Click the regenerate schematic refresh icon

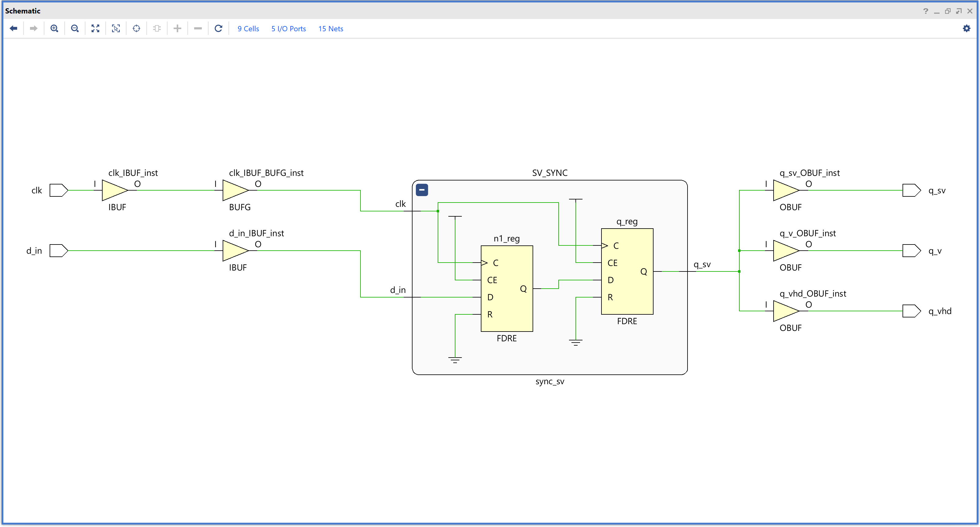218,28
